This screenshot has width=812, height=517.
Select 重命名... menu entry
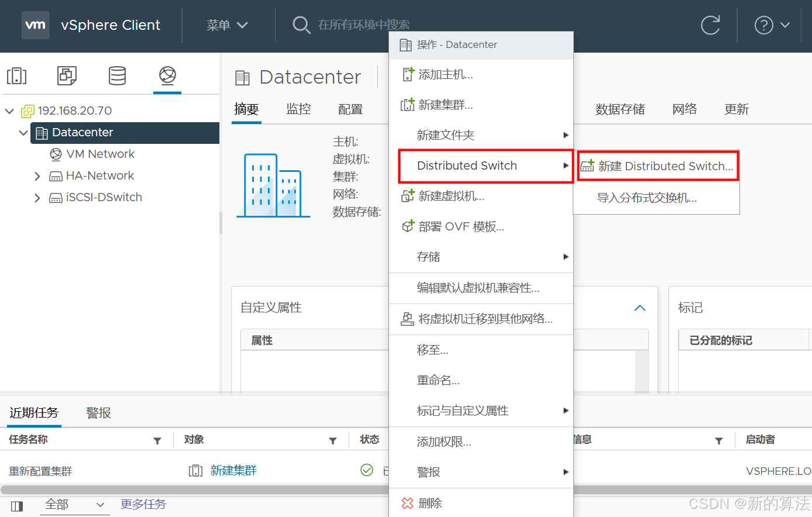point(481,380)
